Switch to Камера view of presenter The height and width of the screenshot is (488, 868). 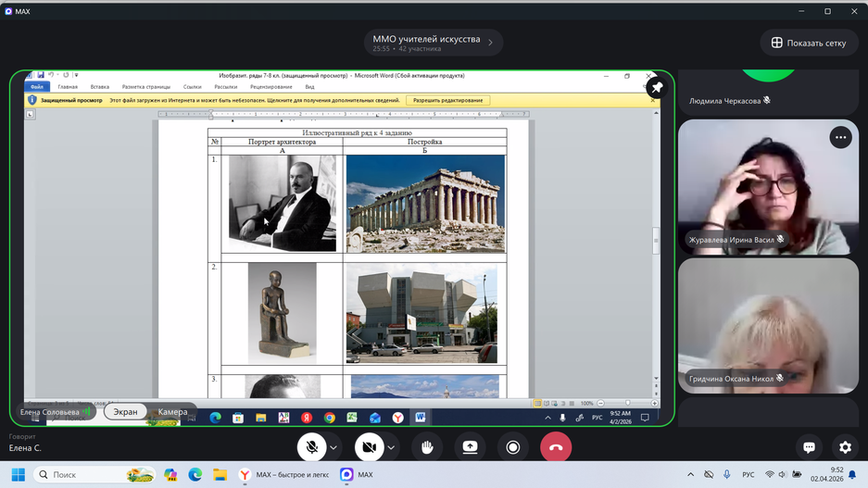tap(172, 412)
